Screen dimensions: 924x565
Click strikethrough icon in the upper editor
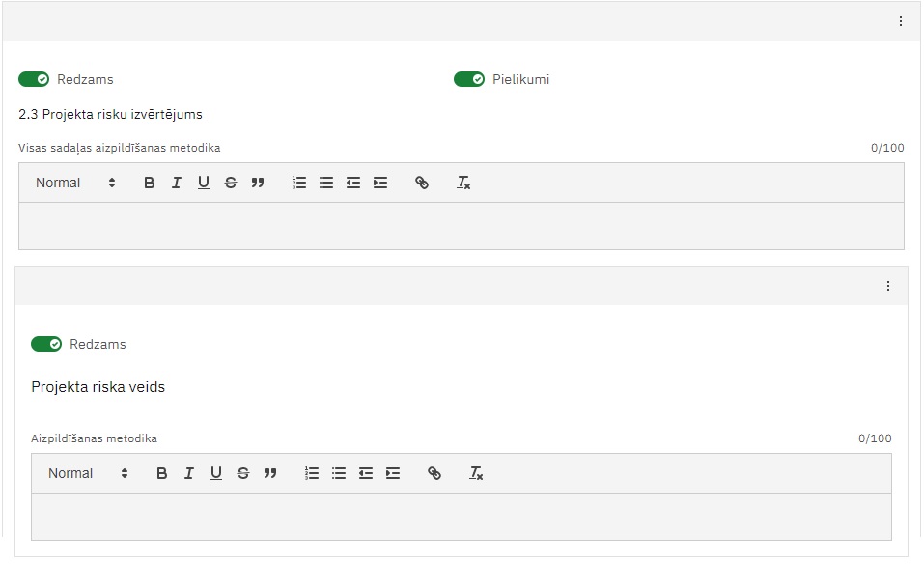pyautogui.click(x=231, y=183)
